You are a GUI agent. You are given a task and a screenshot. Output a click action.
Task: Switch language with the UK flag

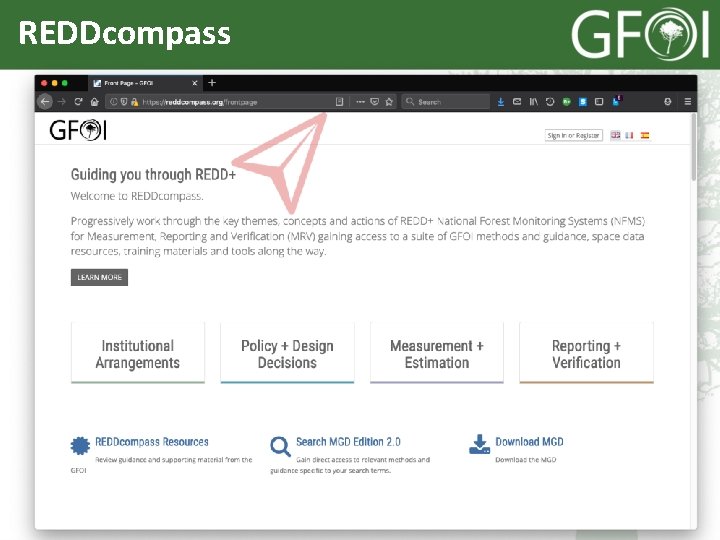[x=615, y=135]
